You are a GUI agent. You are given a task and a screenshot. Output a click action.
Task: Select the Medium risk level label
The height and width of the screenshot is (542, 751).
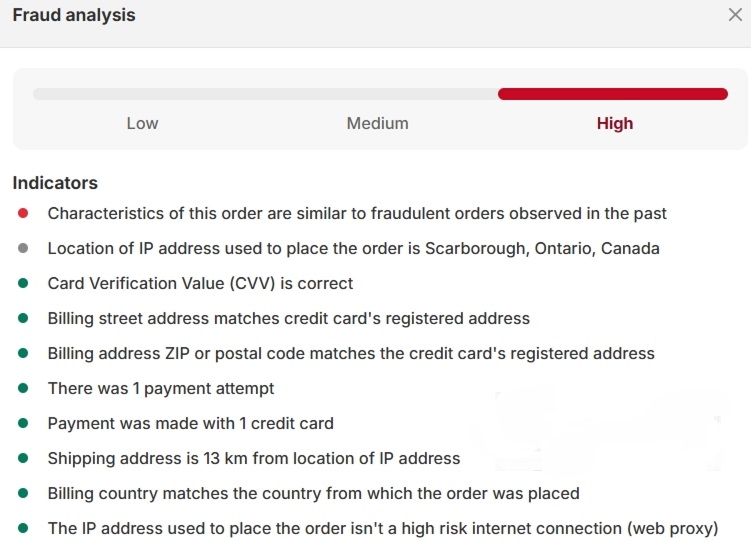(x=377, y=124)
